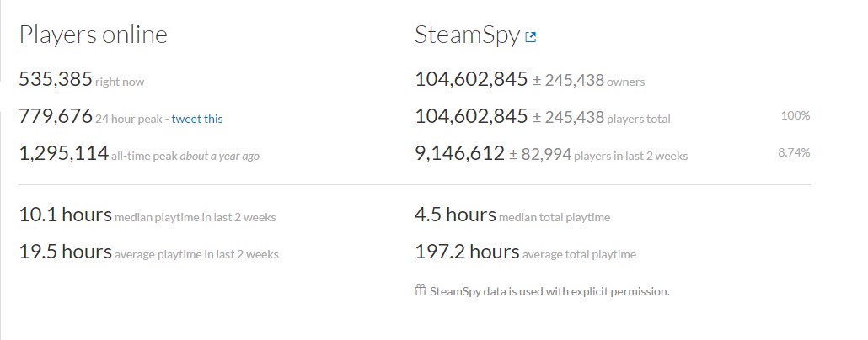Click the 100% percentage value
Viewport: 868px width, 340px height.
795,115
